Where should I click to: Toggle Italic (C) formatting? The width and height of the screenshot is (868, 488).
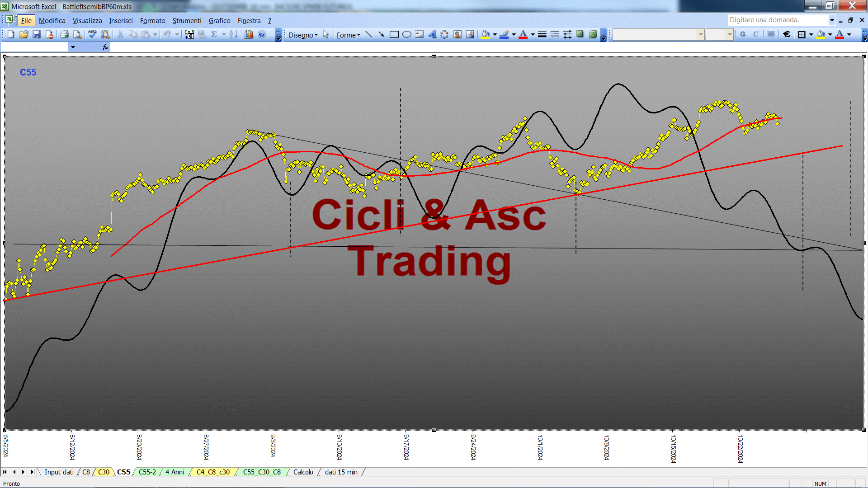[x=755, y=34]
